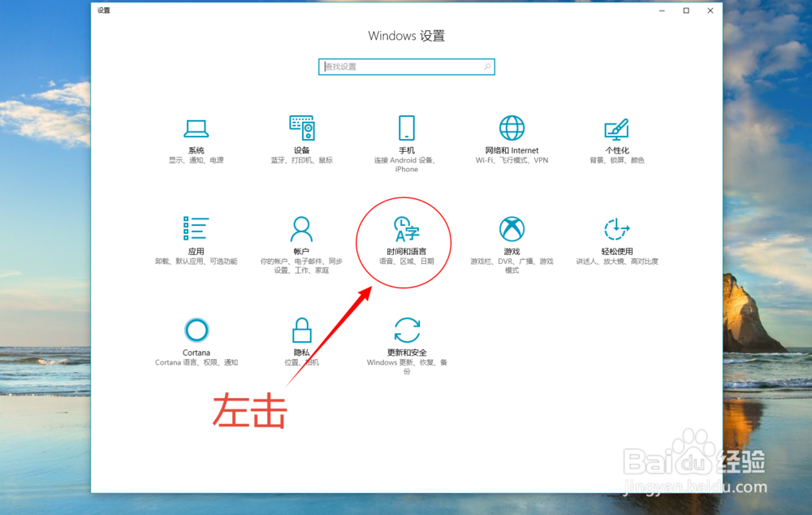Click the 设备 category label
The height and width of the screenshot is (515, 812).
tap(302, 150)
